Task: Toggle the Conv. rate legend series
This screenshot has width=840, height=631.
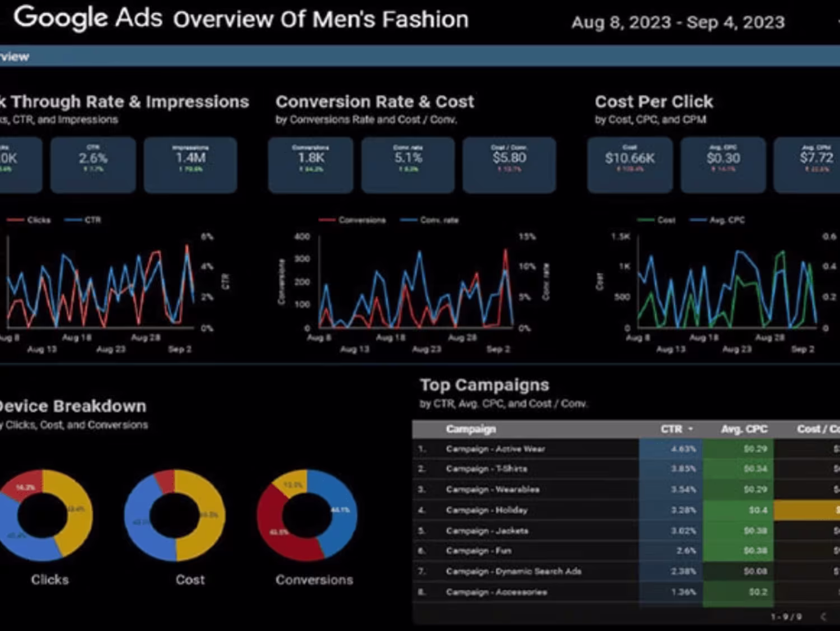Action: [430, 220]
